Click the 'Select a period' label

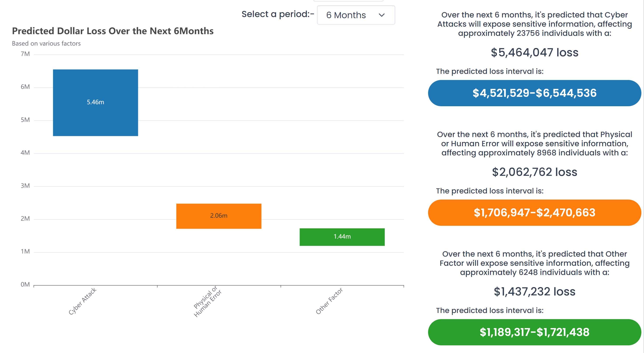click(x=278, y=14)
